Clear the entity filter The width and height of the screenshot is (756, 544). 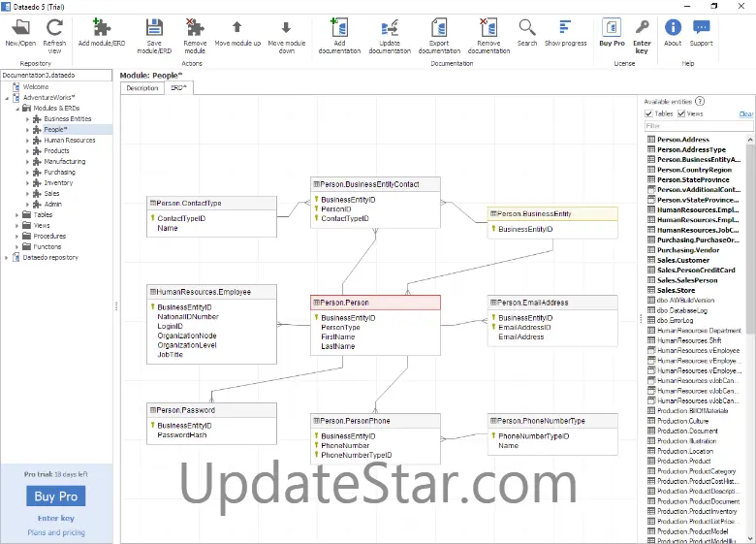[x=746, y=113]
